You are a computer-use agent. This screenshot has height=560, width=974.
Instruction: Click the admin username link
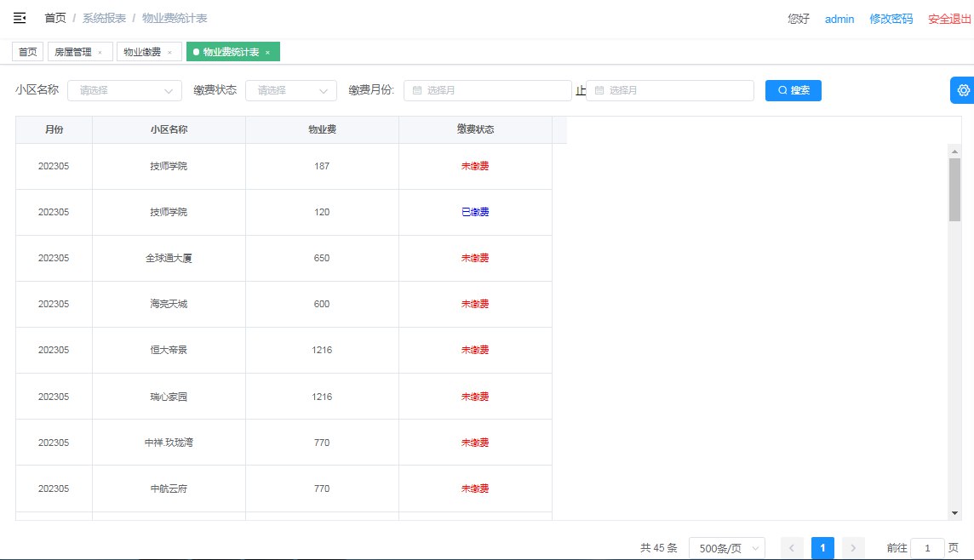coord(839,18)
